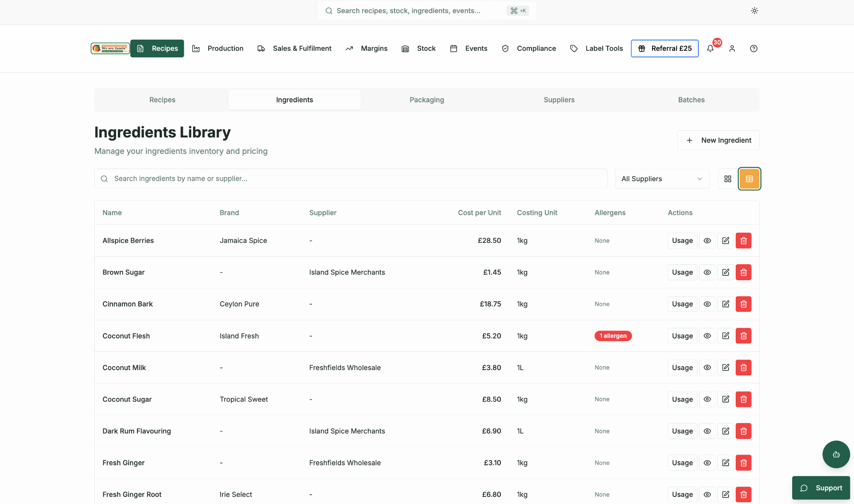Switch to the Suppliers tab
This screenshot has height=504, width=854.
pos(559,100)
